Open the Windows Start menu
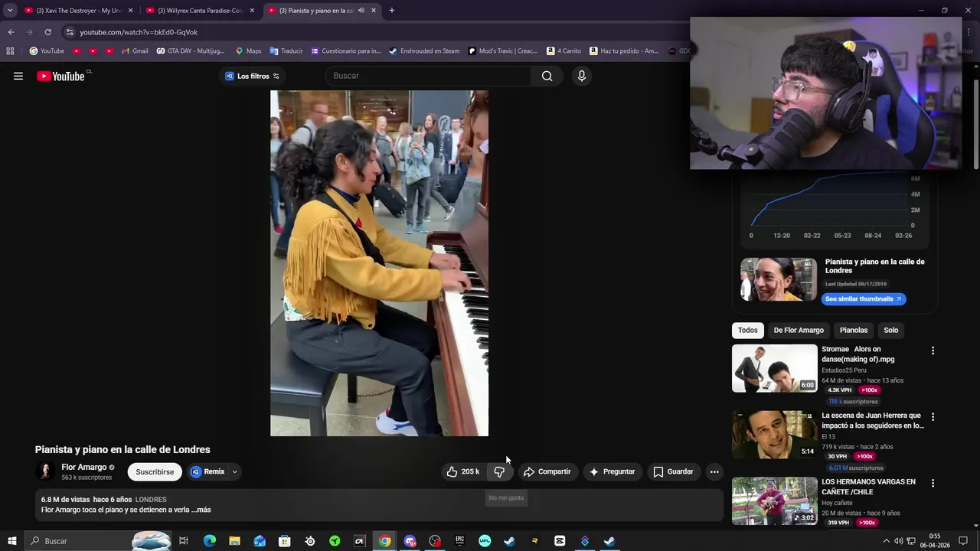Image resolution: width=980 pixels, height=551 pixels. tap(11, 541)
